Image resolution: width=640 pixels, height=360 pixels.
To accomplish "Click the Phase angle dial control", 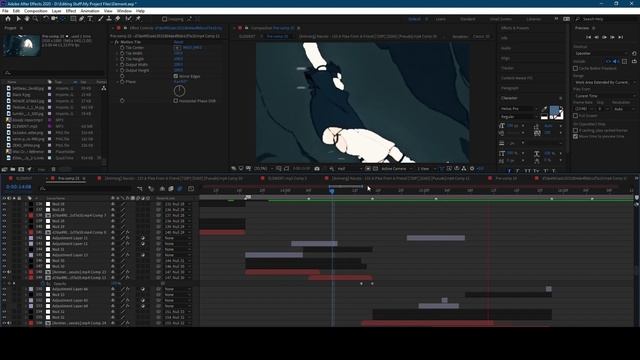I will click(x=179, y=91).
